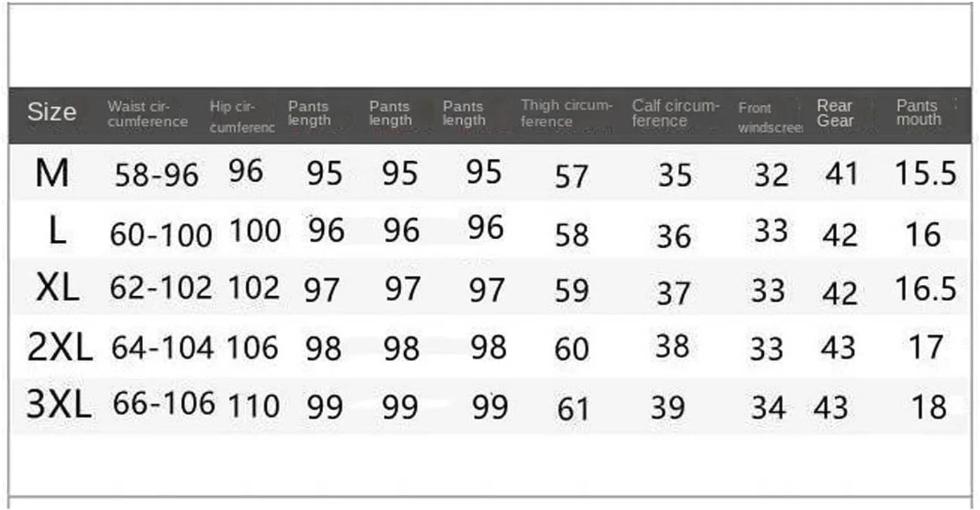Click the pants mouth value 16.5
This screenshot has height=510, width=980.
click(925, 288)
